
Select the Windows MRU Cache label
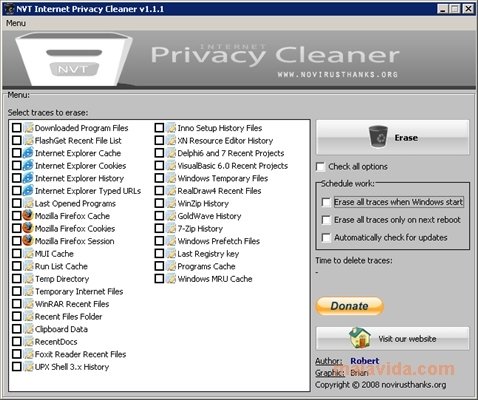215,279
